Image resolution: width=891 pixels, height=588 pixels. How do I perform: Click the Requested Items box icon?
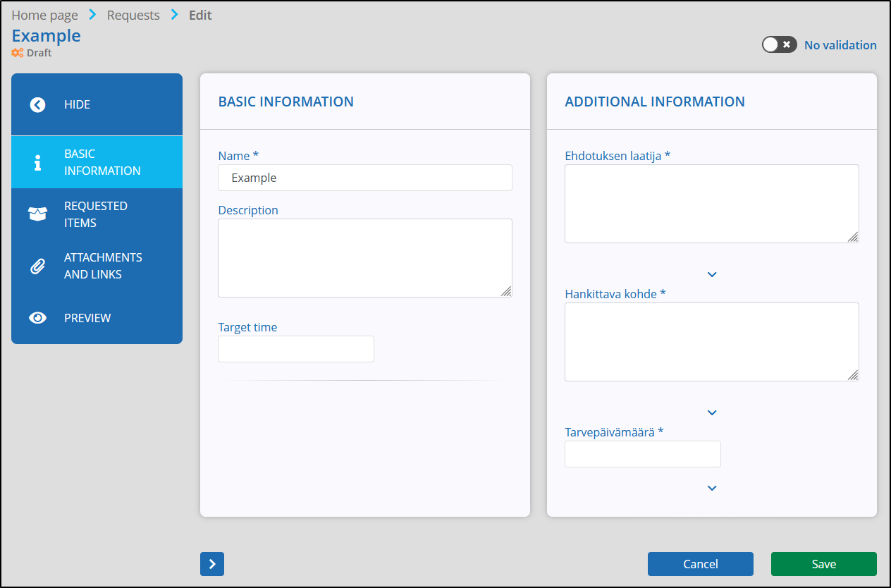pyautogui.click(x=38, y=214)
